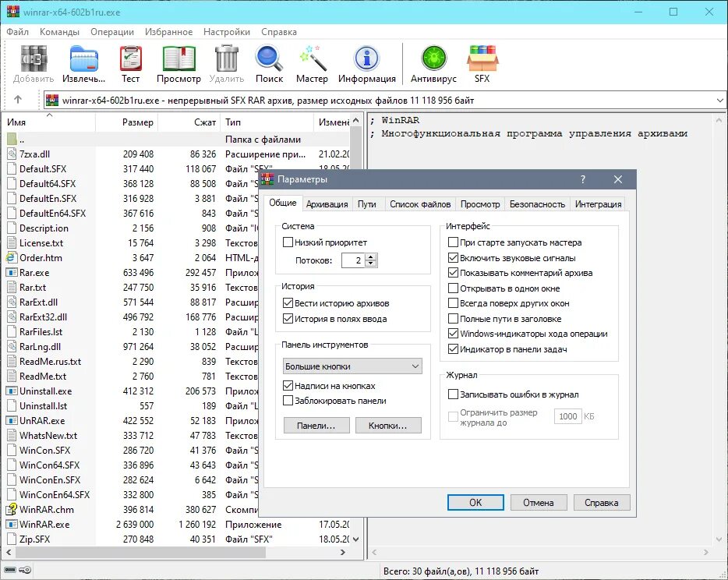Open the Файл menu
This screenshot has width=728, height=580.
click(x=18, y=32)
